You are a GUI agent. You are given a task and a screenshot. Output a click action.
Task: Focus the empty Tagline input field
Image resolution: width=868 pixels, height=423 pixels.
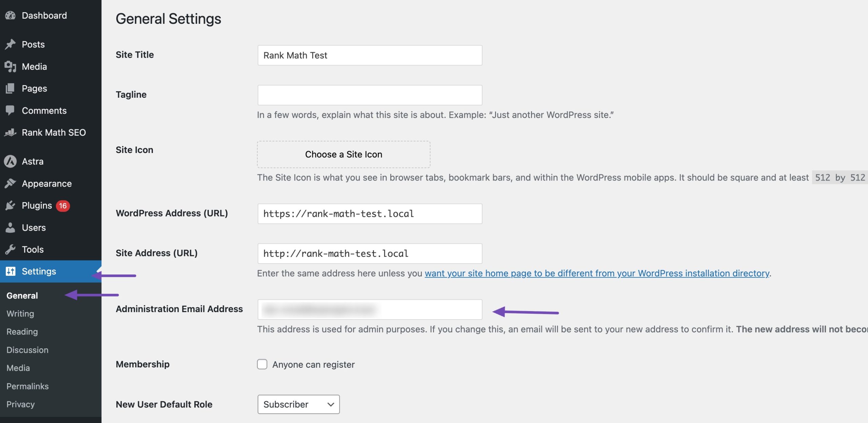pos(370,95)
